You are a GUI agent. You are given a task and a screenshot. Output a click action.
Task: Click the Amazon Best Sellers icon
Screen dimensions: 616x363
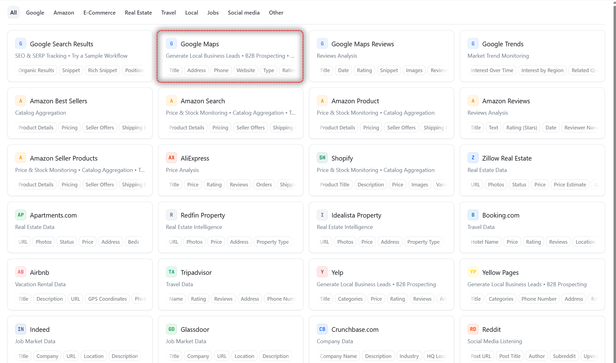click(x=20, y=101)
